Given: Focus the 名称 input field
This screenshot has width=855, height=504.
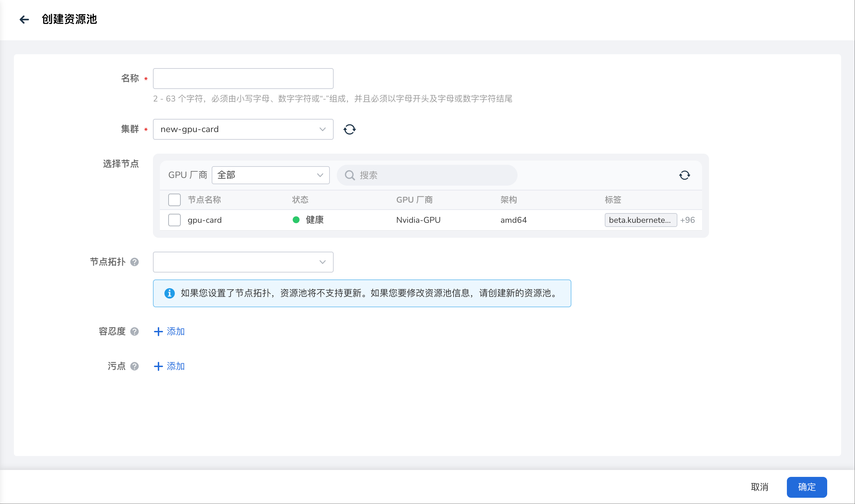Looking at the screenshot, I should coord(243,79).
